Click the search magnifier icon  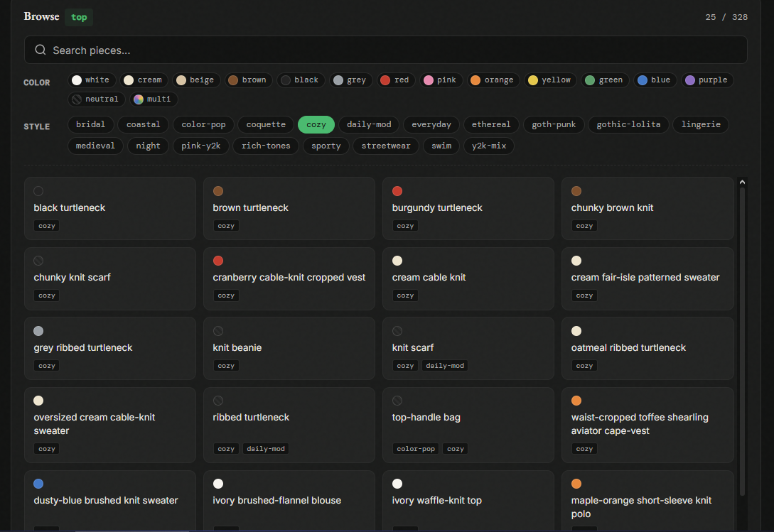point(41,50)
